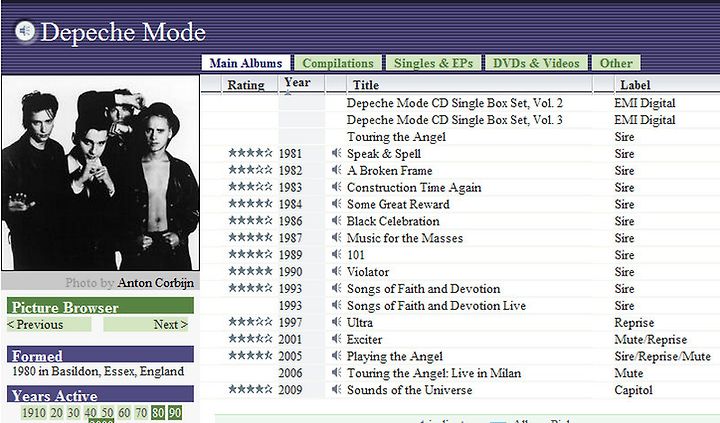The image size is (720, 423).
Task: Open the Anton Corbijn photographer link
Action: click(x=155, y=282)
